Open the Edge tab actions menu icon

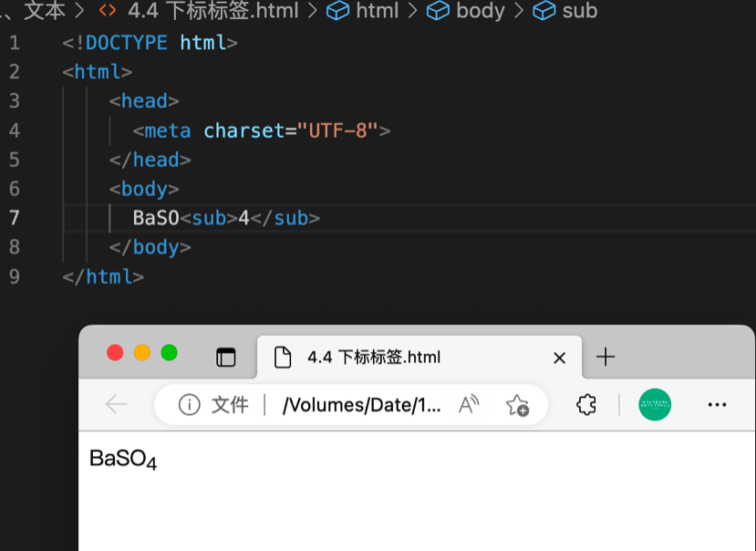pyautogui.click(x=225, y=358)
